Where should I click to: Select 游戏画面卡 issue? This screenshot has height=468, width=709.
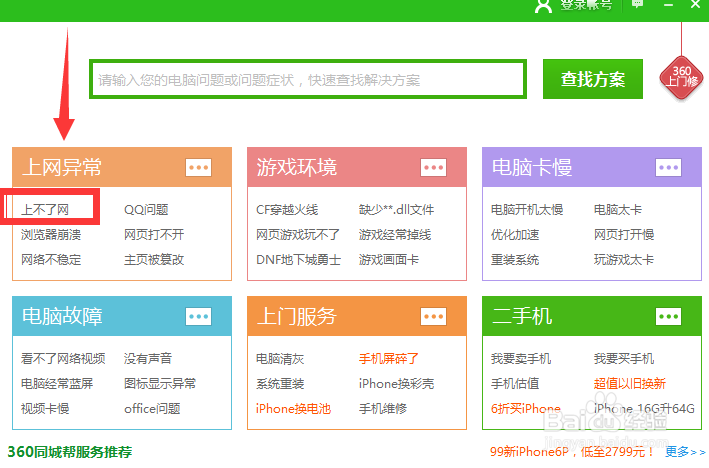389,260
